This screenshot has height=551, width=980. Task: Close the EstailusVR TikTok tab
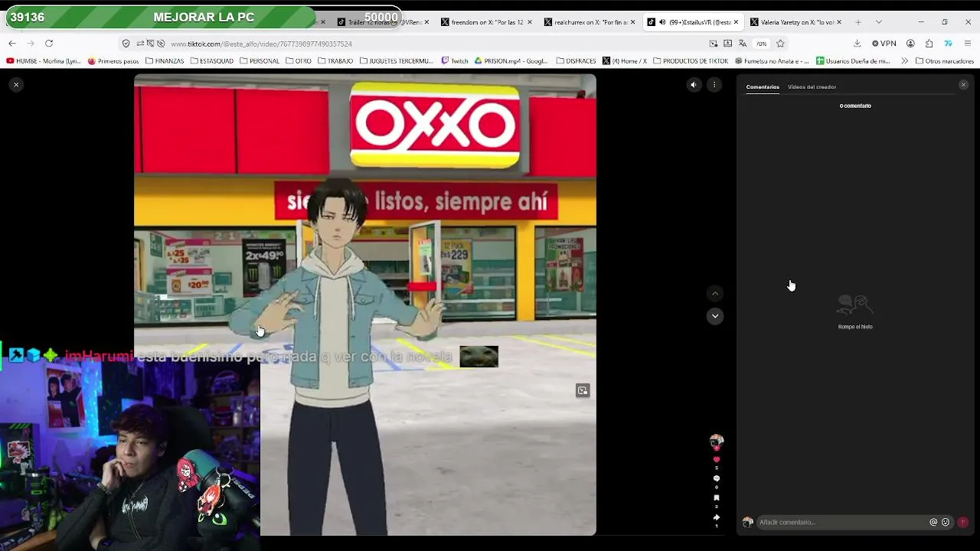click(736, 22)
